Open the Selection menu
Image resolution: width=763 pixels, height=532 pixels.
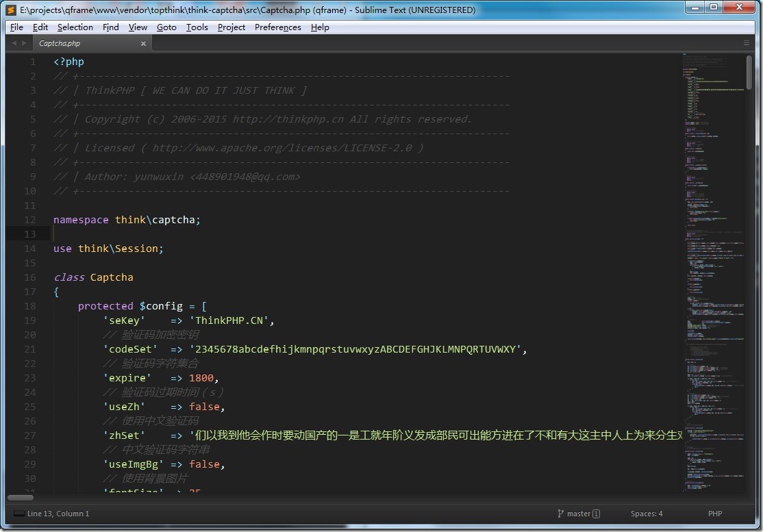[75, 27]
